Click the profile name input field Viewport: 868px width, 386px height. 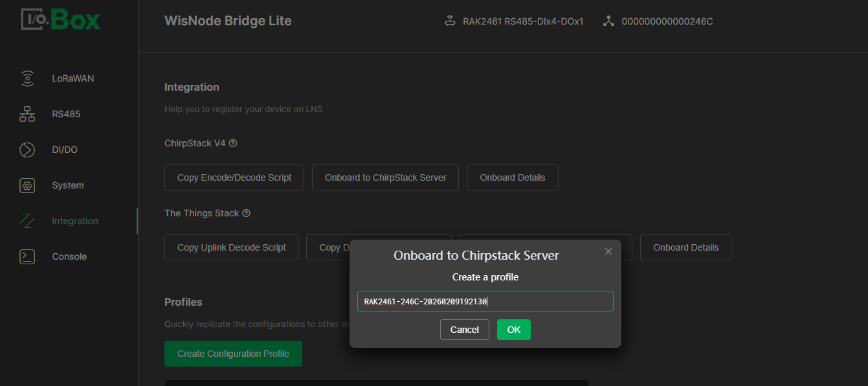[485, 301]
